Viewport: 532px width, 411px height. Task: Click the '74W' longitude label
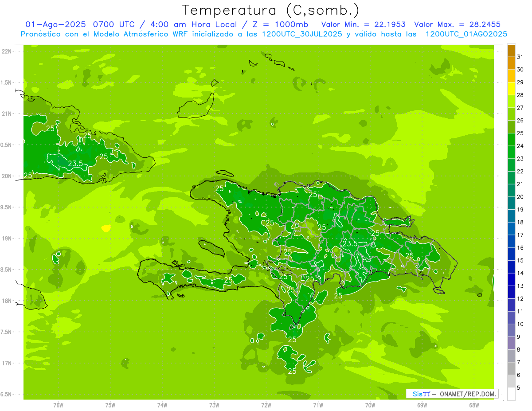click(162, 405)
